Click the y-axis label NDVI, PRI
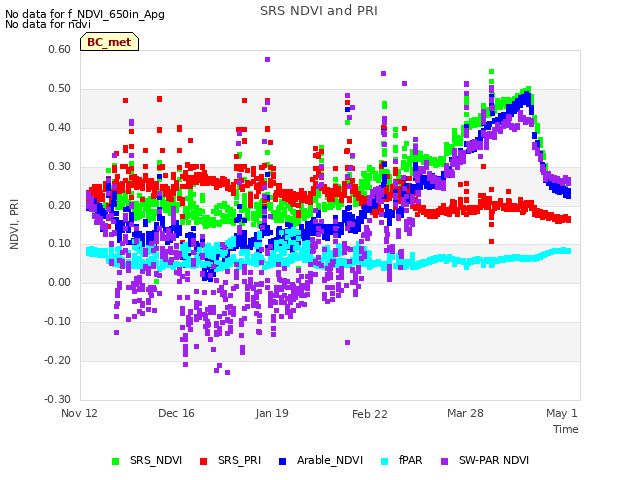 tap(14, 224)
